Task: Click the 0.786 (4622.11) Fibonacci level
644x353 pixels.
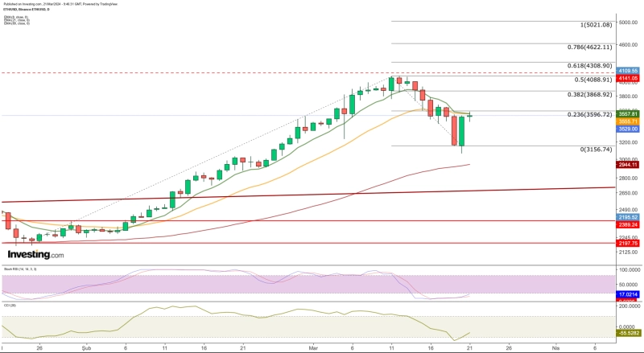Action: click(594, 47)
